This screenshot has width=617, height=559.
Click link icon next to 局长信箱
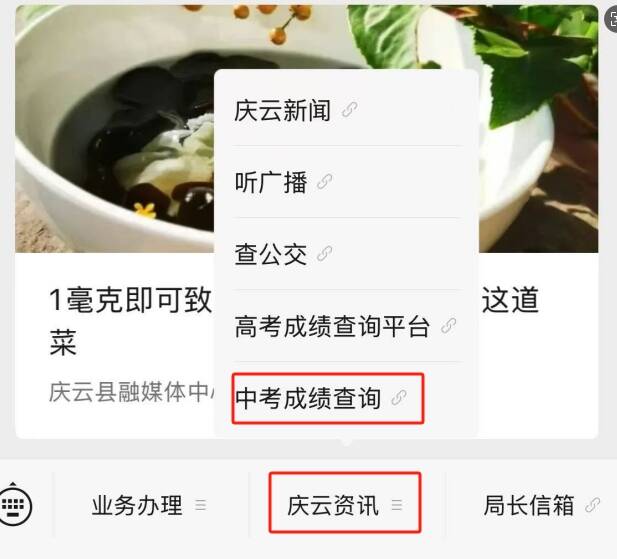[593, 505]
